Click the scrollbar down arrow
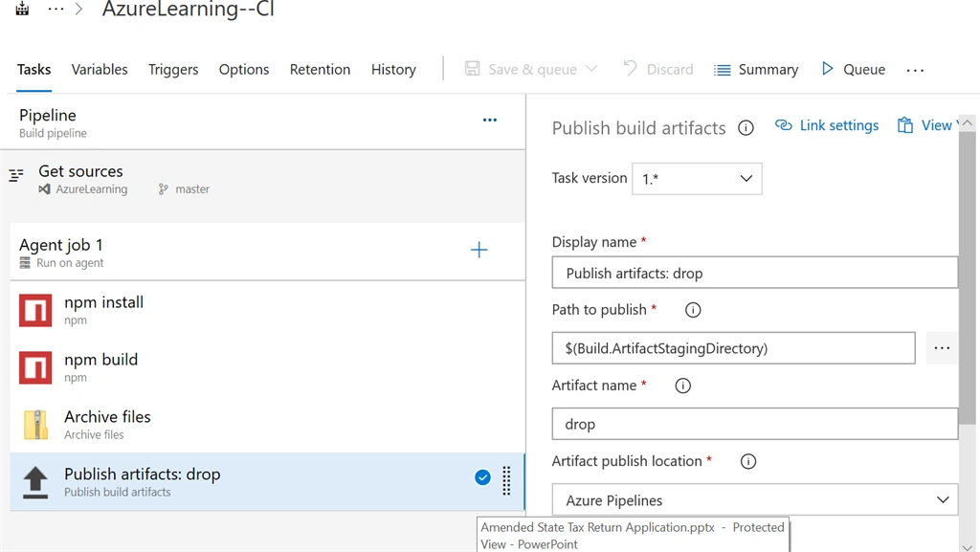 (x=968, y=547)
